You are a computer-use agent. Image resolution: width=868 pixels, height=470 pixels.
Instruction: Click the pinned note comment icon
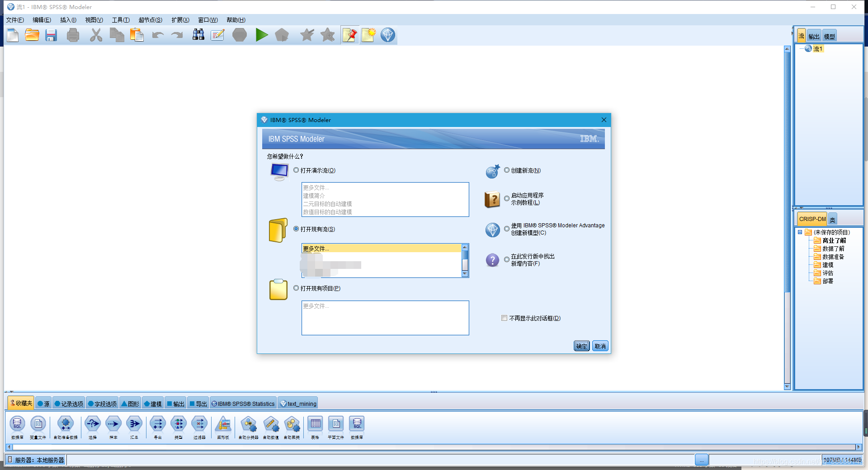click(350, 35)
